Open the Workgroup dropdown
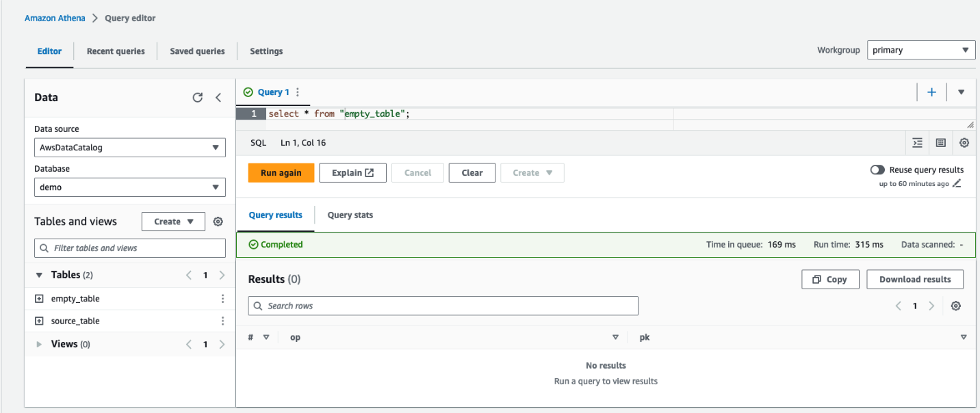 click(920, 49)
